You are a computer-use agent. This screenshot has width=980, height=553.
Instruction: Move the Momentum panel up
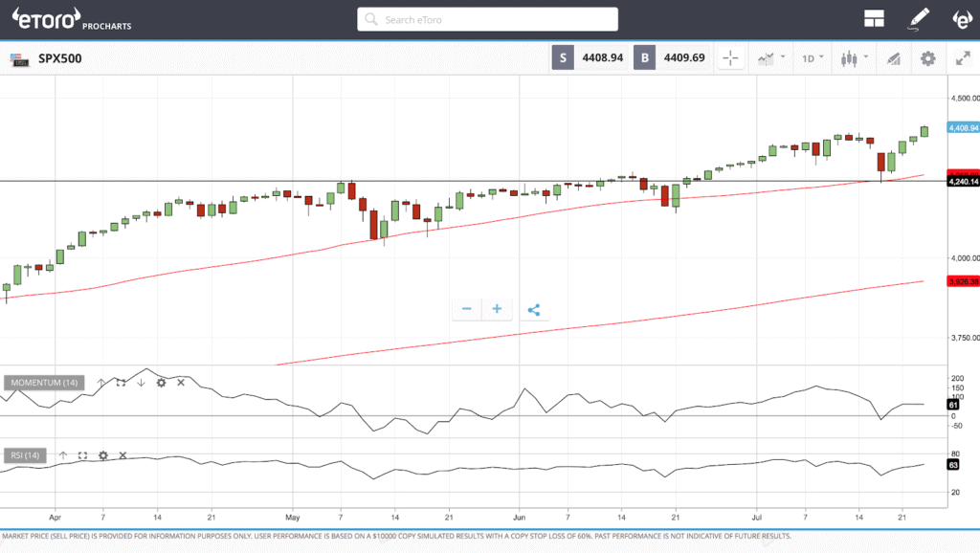[101, 383]
